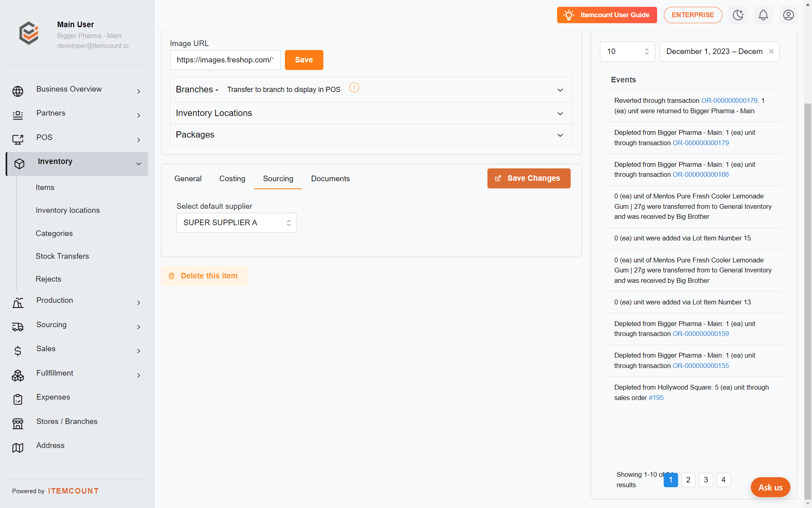812x508 pixels.
Task: Switch to the General tab
Action: [x=188, y=179]
